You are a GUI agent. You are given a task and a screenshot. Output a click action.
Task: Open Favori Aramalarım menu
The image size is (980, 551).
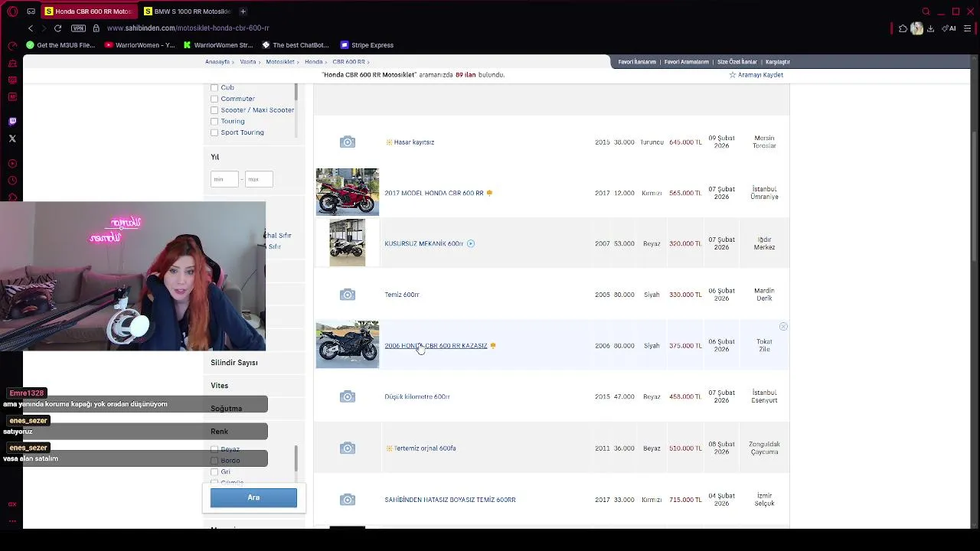(x=687, y=62)
